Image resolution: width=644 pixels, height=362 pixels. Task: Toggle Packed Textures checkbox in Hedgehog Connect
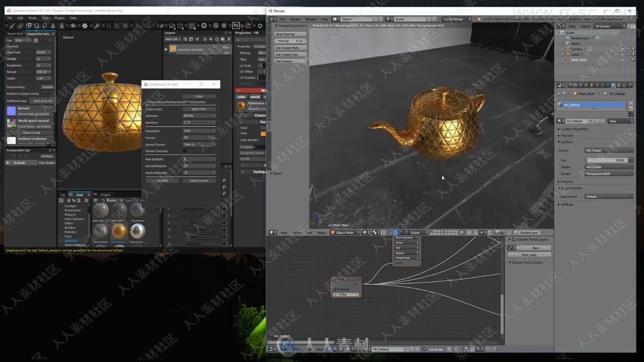(185, 151)
